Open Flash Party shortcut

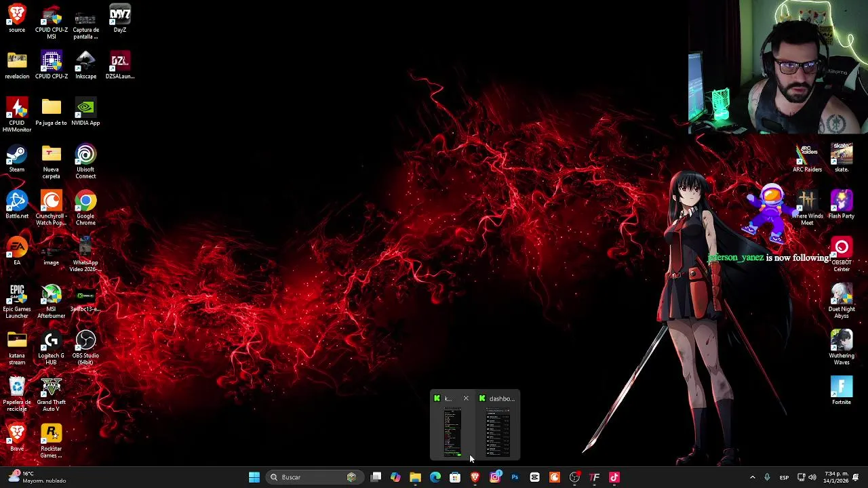(842, 205)
